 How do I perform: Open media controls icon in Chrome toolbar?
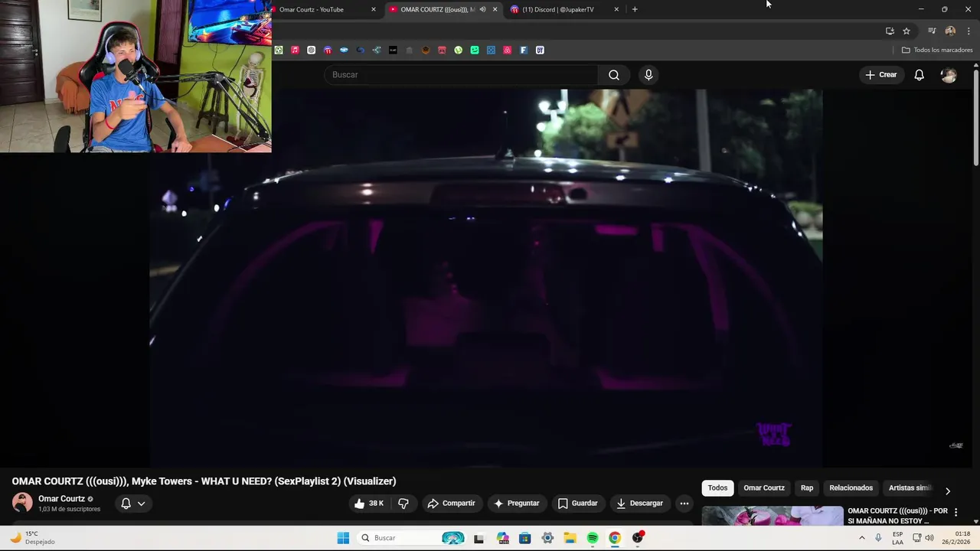click(932, 31)
